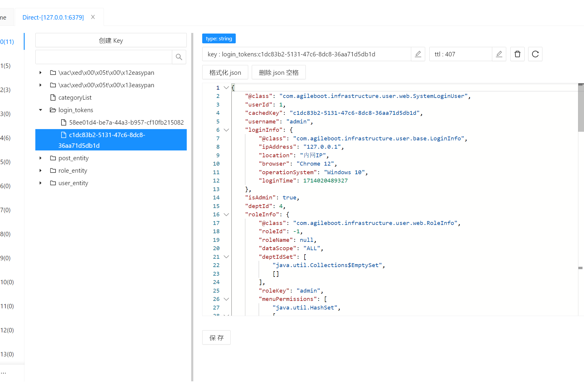This screenshot has height=392, width=584.
Task: Click folder icon of user_entity
Action: coord(53,183)
